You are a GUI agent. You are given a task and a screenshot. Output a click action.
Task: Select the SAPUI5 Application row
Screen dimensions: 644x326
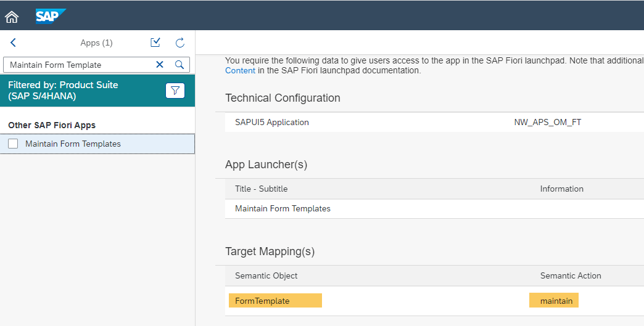pos(272,122)
